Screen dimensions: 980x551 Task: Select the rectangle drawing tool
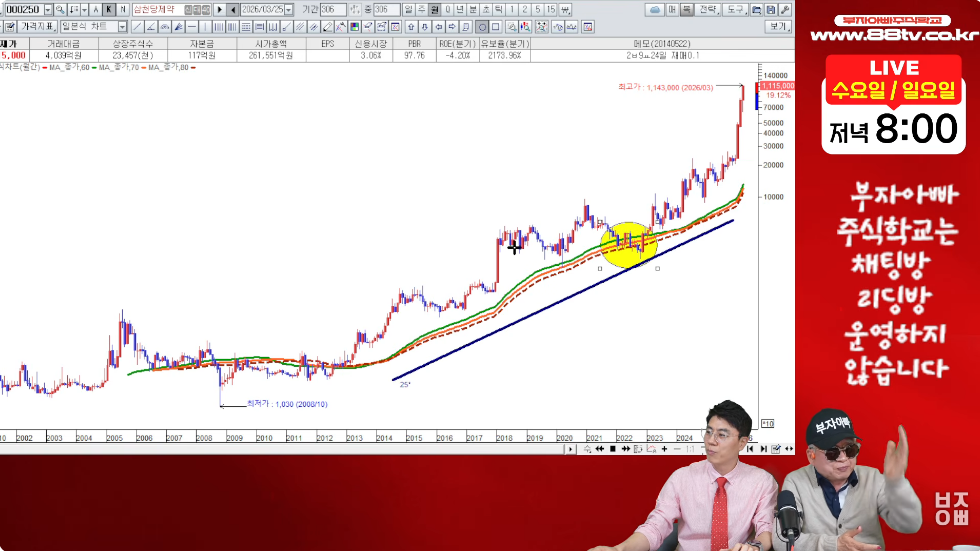pyautogui.click(x=497, y=27)
